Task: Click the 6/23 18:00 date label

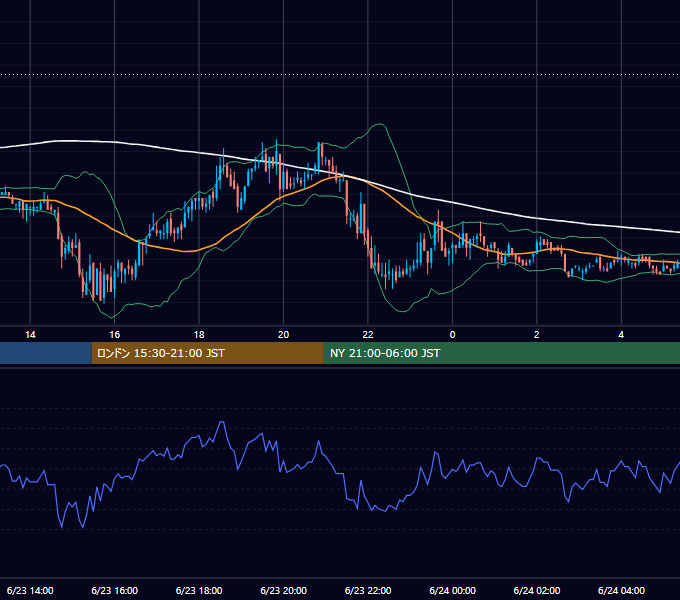Action: coord(199,590)
